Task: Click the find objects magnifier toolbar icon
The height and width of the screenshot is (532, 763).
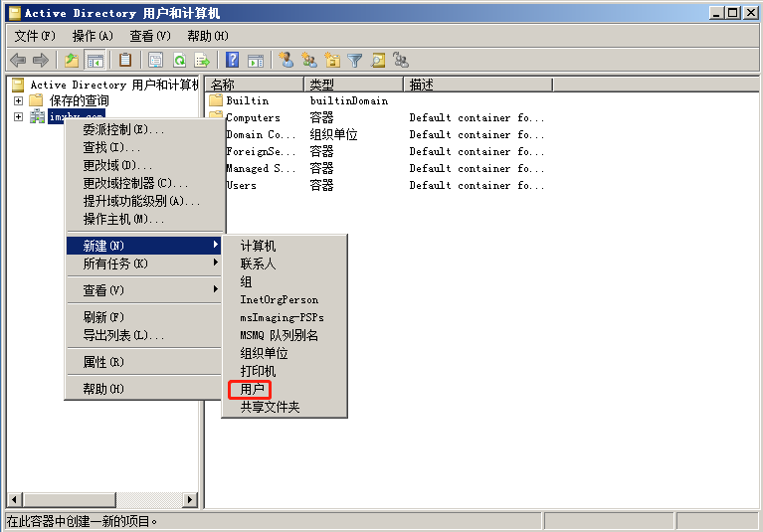Action: tap(378, 61)
